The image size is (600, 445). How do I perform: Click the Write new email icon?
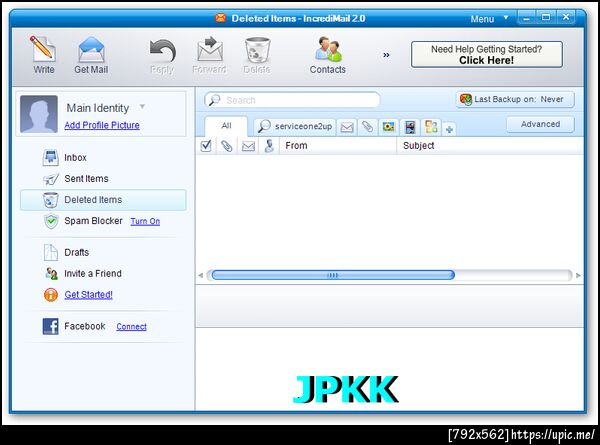click(x=43, y=49)
